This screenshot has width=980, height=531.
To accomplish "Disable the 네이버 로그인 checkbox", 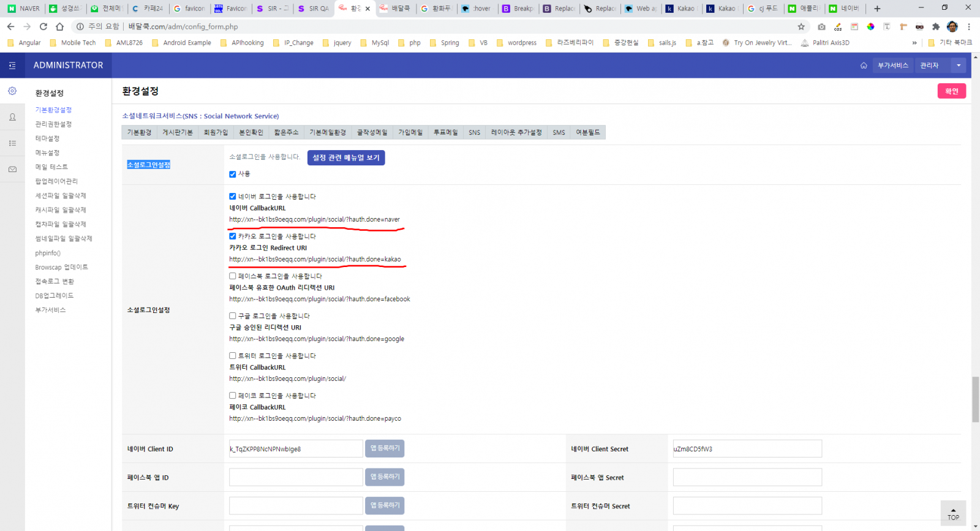I will pyautogui.click(x=233, y=197).
